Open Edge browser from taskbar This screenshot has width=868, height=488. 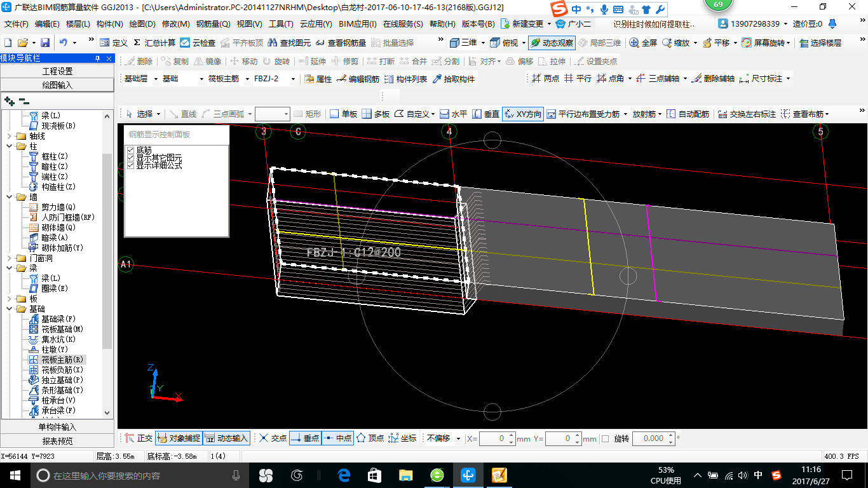[x=344, y=475]
